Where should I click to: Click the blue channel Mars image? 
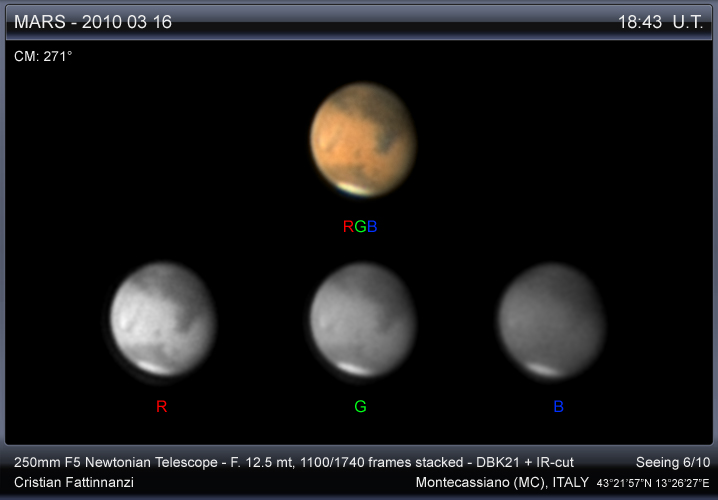click(x=551, y=321)
